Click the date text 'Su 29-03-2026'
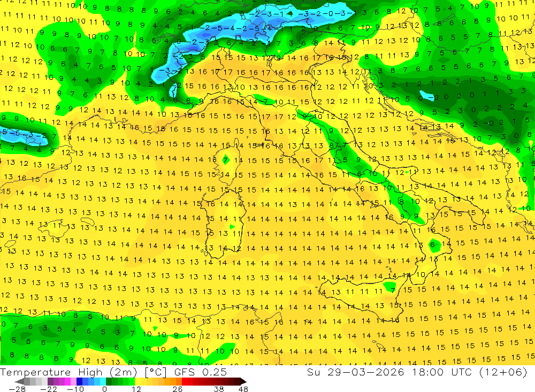The width and height of the screenshot is (535, 392). pyautogui.click(x=355, y=372)
